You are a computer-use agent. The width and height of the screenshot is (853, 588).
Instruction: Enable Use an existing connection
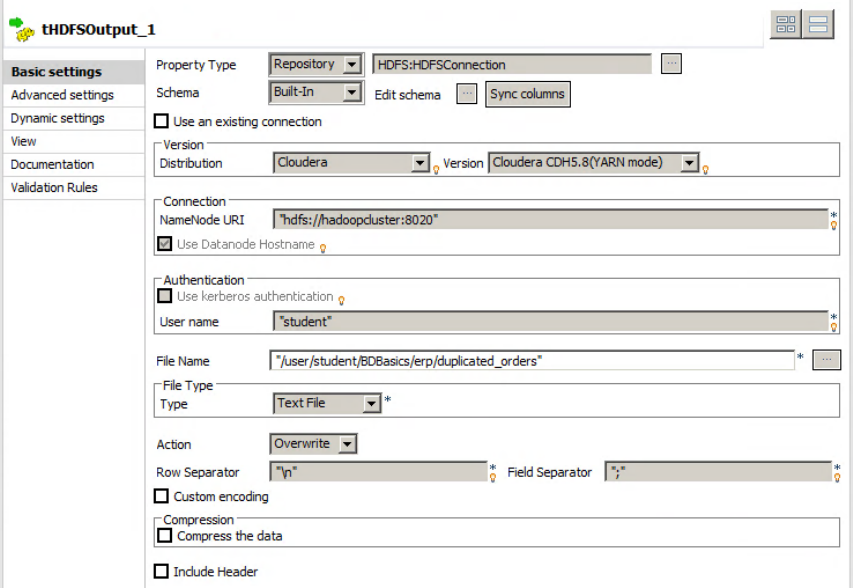pos(161,122)
